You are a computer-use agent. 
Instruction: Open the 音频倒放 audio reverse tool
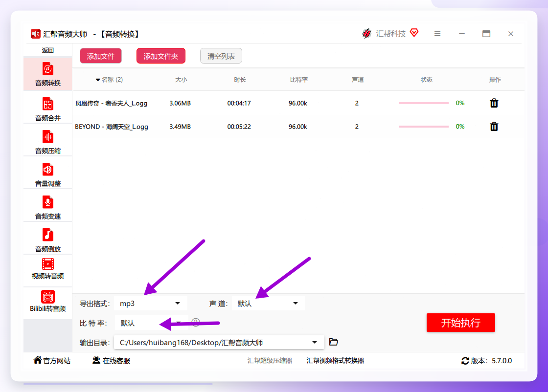tap(48, 240)
